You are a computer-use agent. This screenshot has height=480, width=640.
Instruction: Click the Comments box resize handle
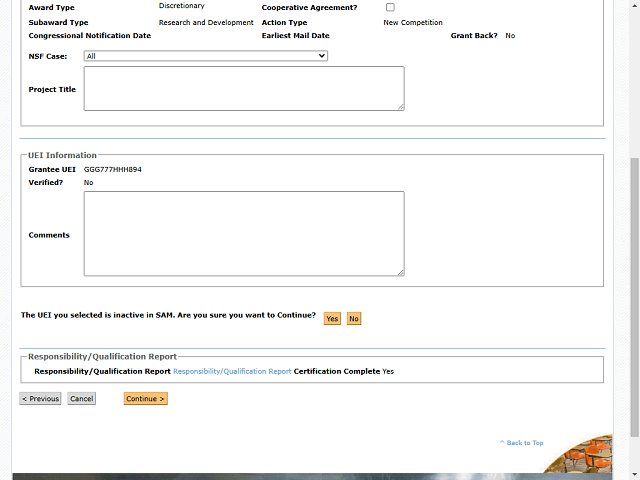pyautogui.click(x=401, y=272)
